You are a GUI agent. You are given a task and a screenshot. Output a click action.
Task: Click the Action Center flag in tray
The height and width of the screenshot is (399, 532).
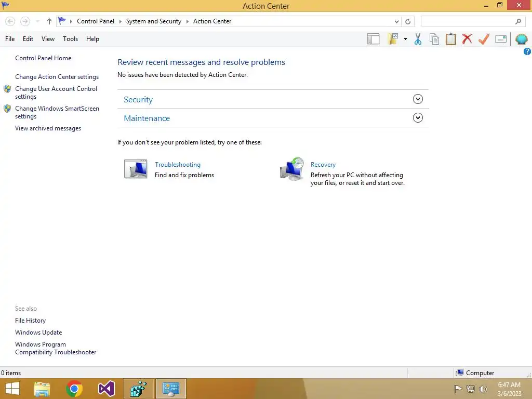point(458,389)
